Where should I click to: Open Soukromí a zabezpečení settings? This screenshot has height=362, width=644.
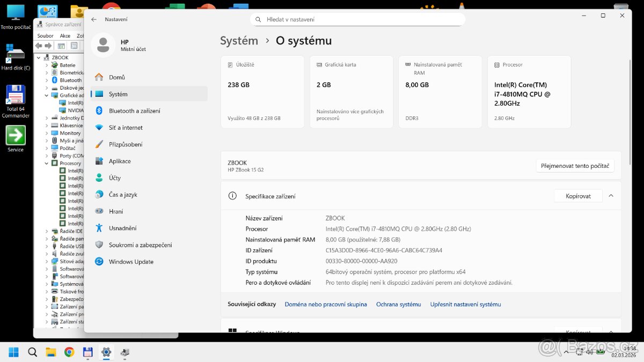click(149, 245)
